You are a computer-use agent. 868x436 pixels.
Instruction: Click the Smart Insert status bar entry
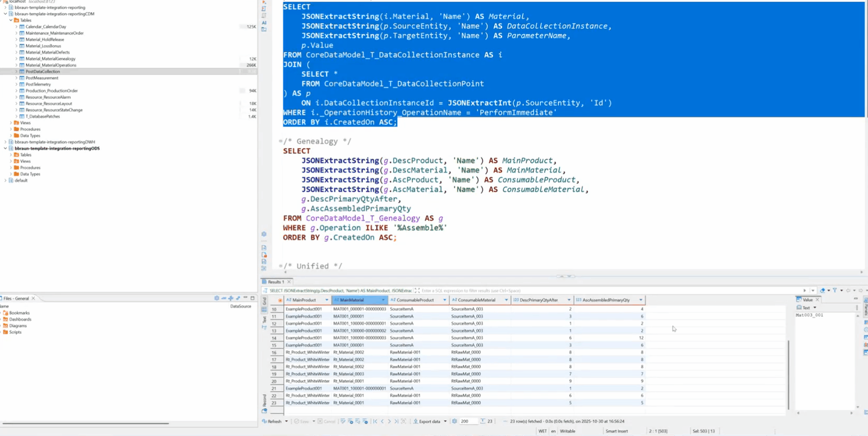[617, 431]
